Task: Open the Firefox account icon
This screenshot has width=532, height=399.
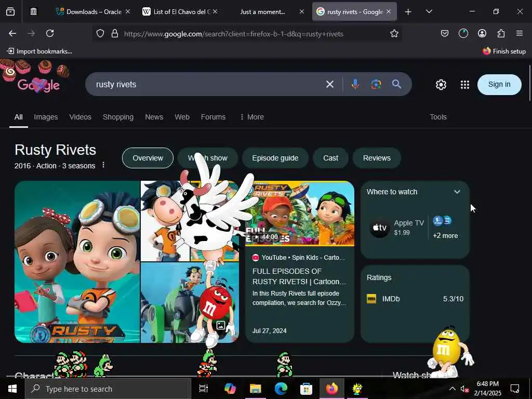Action: click(x=482, y=33)
